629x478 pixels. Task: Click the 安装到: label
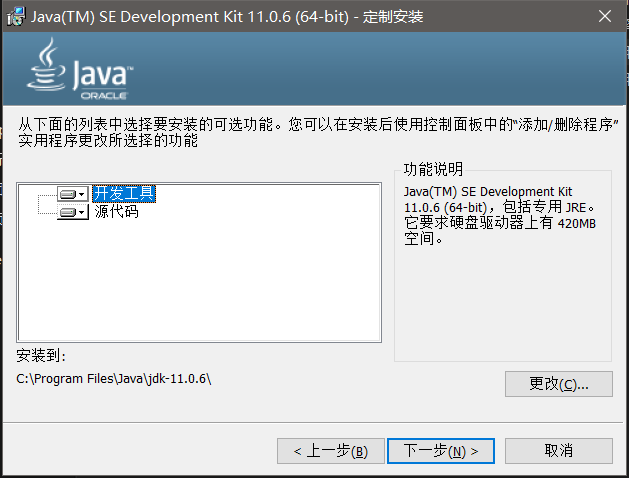(41, 355)
